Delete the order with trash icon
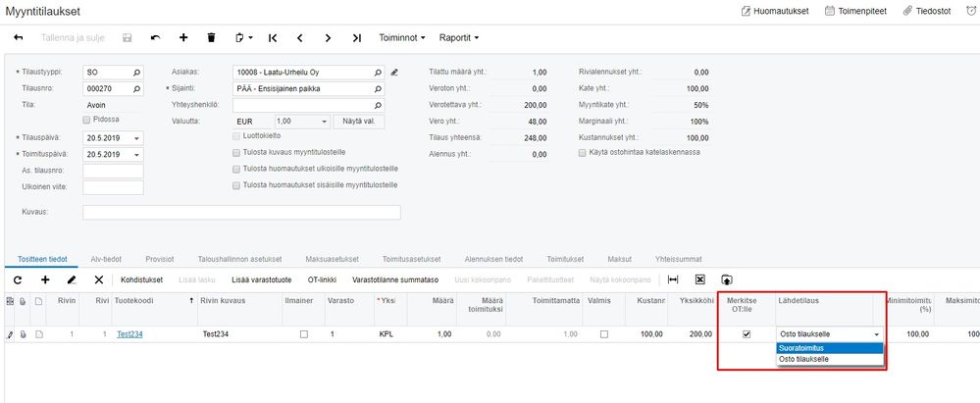The height and width of the screenshot is (403, 980). click(211, 38)
